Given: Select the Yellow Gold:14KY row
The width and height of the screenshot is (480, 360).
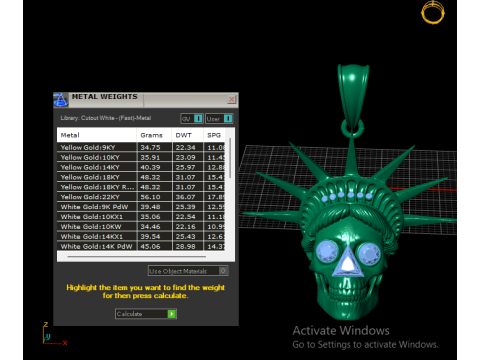Looking at the screenshot, I should coord(141,167).
